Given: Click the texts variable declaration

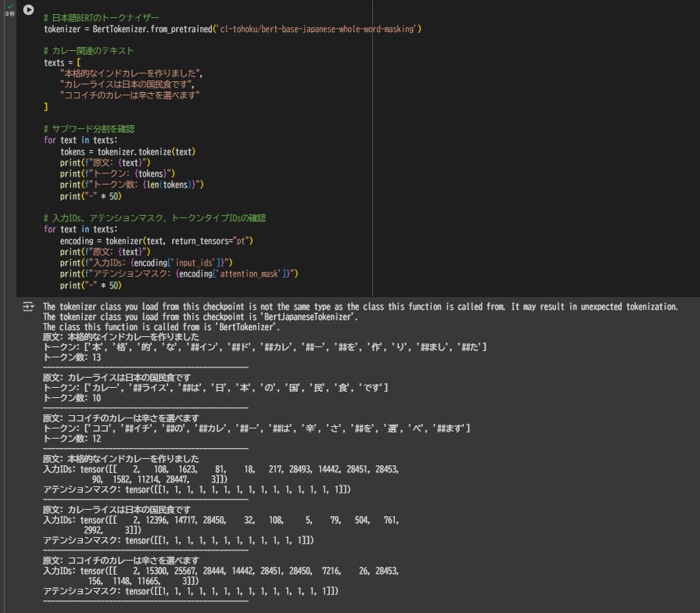Looking at the screenshot, I should click(x=59, y=62).
